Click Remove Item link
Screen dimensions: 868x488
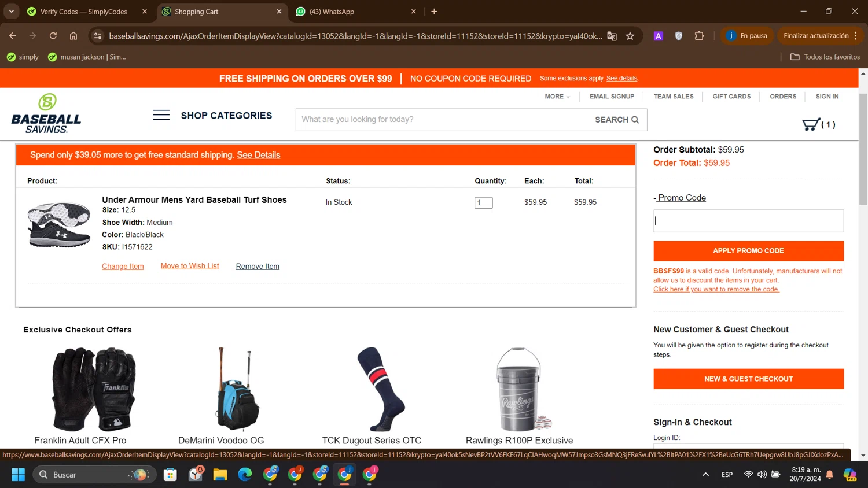pyautogui.click(x=258, y=267)
